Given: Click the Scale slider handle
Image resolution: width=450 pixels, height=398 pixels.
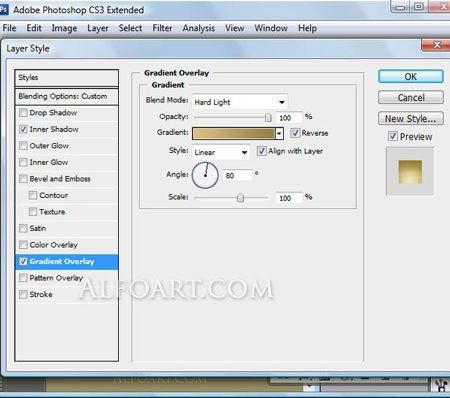Looking at the screenshot, I should (x=240, y=198).
